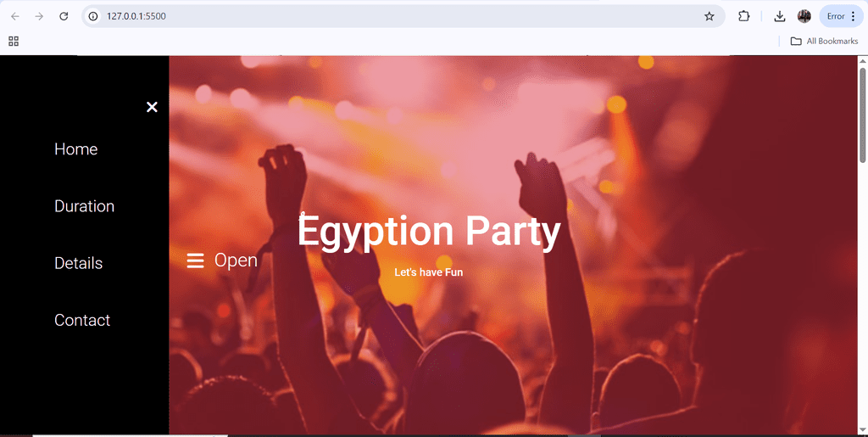Screen dimensions: 868x437
Task: View site information icon in address bar
Action: [94, 16]
